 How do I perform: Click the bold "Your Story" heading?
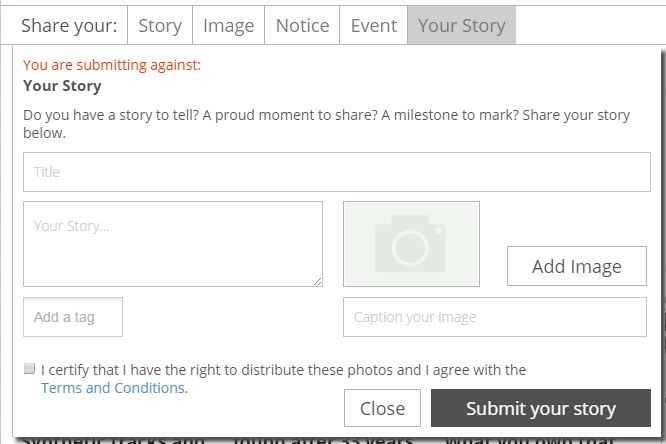[x=62, y=86]
